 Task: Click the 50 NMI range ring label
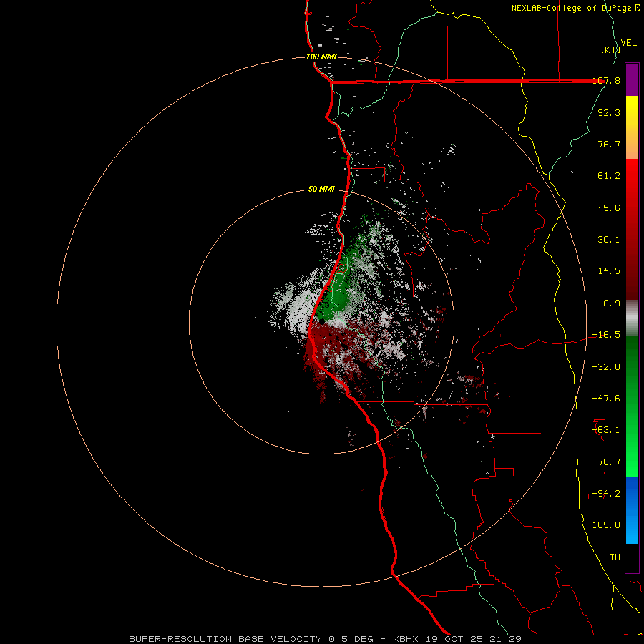tap(321, 190)
